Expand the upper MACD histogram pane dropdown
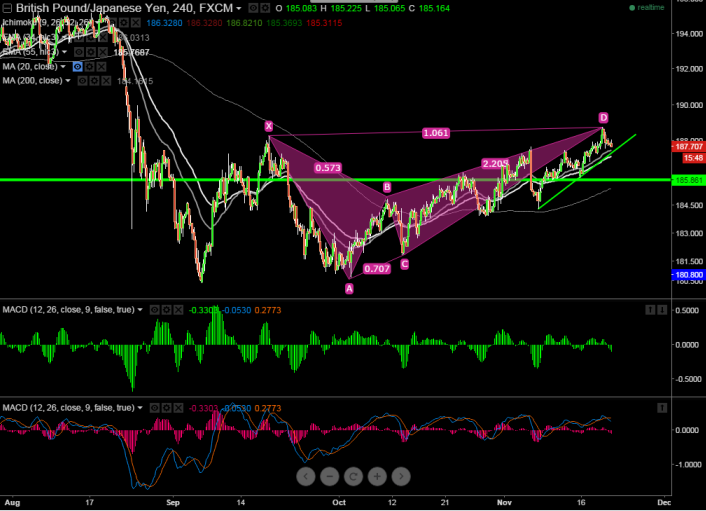The height and width of the screenshot is (511, 706). click(140, 310)
